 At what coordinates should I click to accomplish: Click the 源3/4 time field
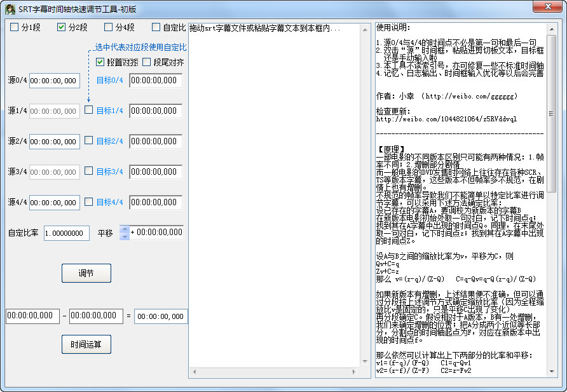[54, 172]
